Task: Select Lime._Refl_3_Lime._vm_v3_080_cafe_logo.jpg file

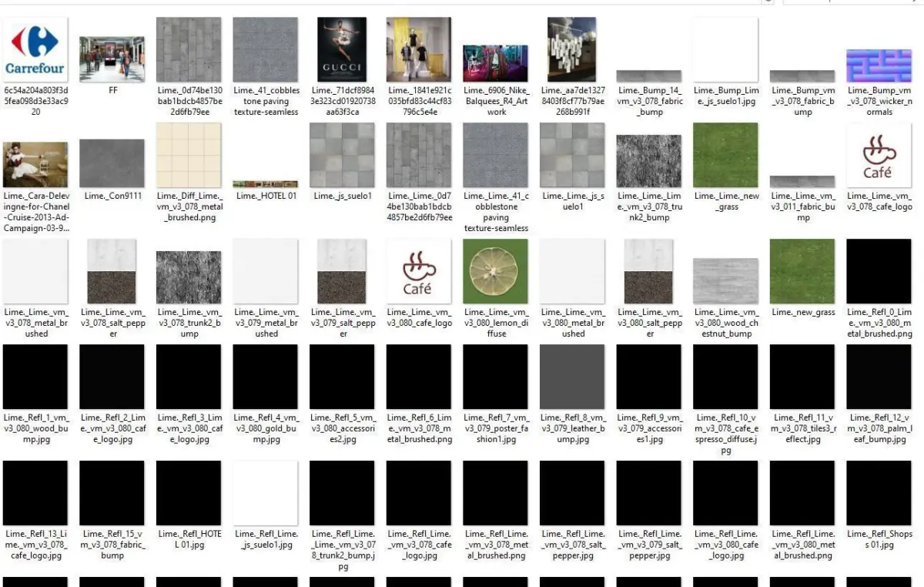Action: point(189,377)
